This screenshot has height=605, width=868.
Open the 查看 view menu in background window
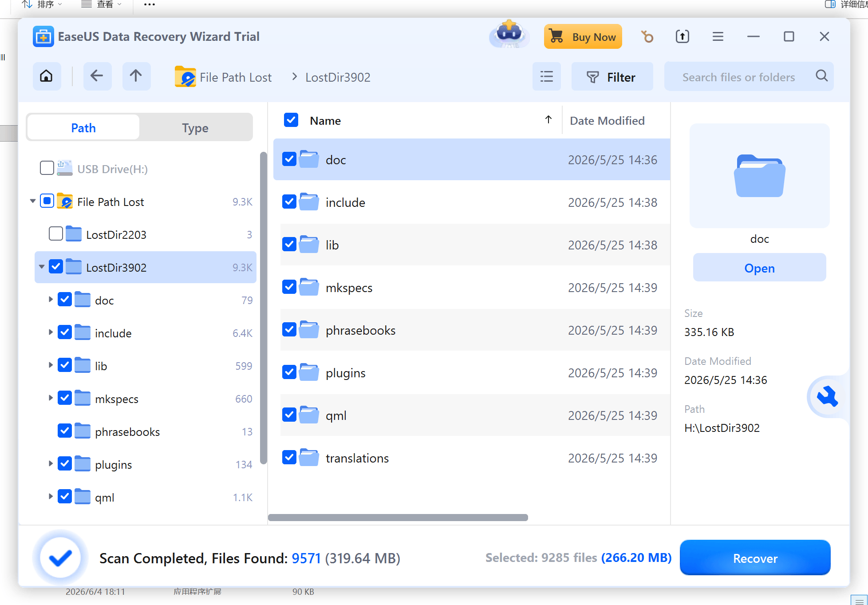click(x=101, y=4)
